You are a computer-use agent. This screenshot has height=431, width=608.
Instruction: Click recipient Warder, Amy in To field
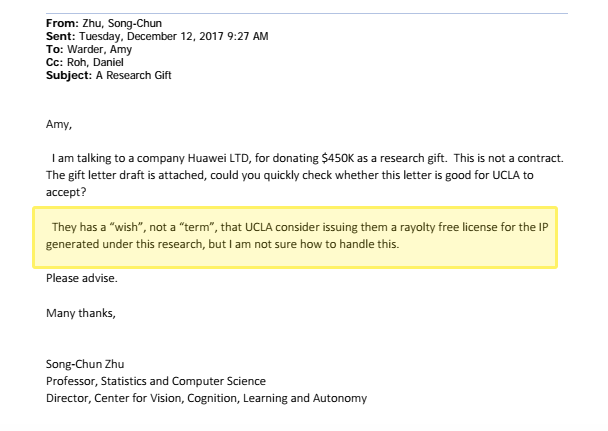pyautogui.click(x=100, y=50)
